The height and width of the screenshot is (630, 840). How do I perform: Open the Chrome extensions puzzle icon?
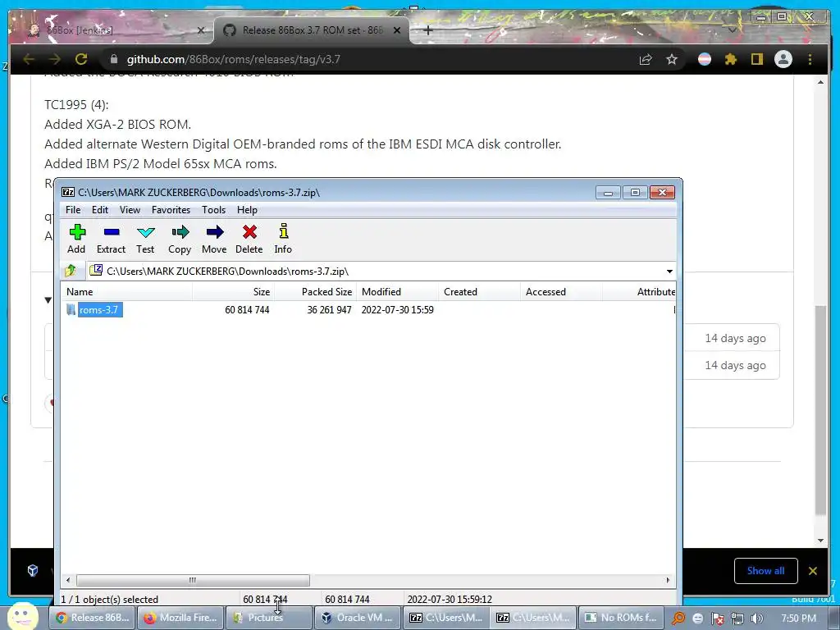pyautogui.click(x=731, y=59)
